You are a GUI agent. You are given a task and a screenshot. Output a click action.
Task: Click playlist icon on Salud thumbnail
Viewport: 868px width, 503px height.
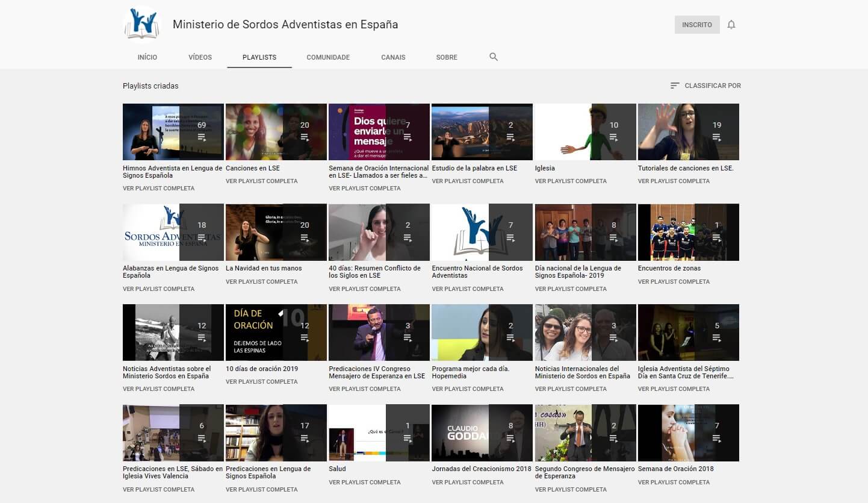click(408, 438)
